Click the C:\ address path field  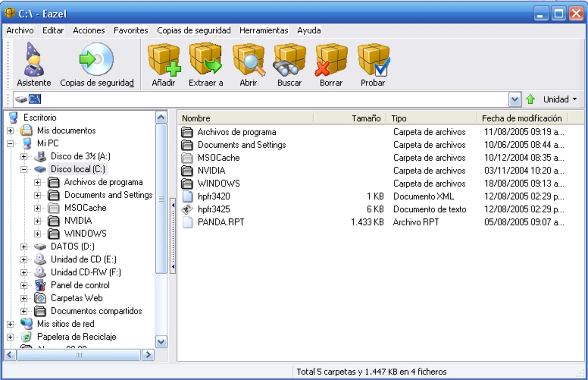pyautogui.click(x=268, y=99)
